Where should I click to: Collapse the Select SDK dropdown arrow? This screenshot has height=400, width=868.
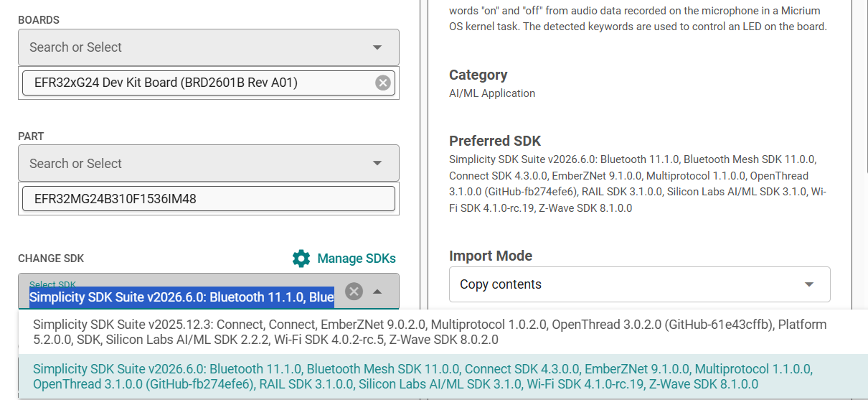(377, 291)
